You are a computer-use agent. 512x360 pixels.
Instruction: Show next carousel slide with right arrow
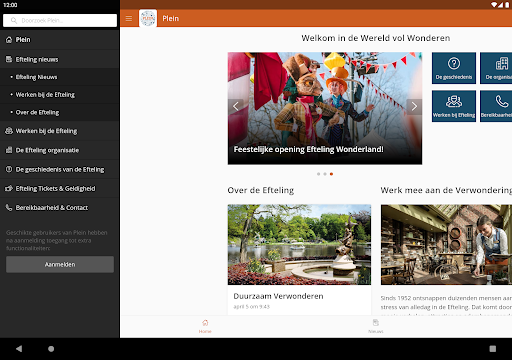[x=414, y=107]
